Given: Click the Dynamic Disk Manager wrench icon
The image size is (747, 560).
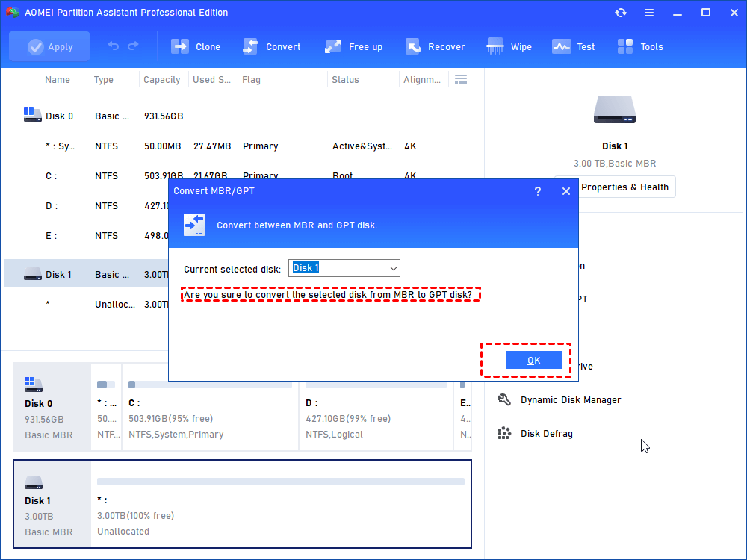Looking at the screenshot, I should (x=504, y=399).
